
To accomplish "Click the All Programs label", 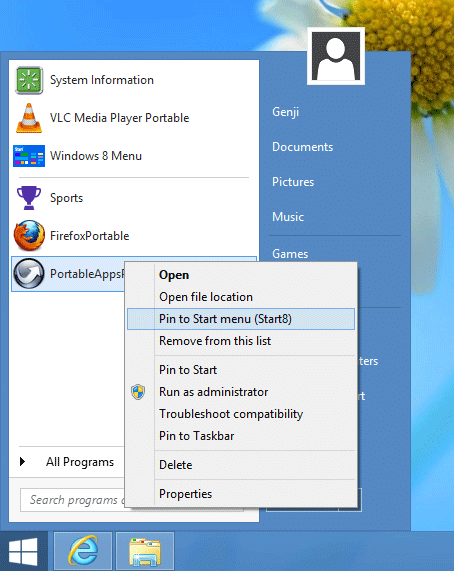I will point(80,462).
